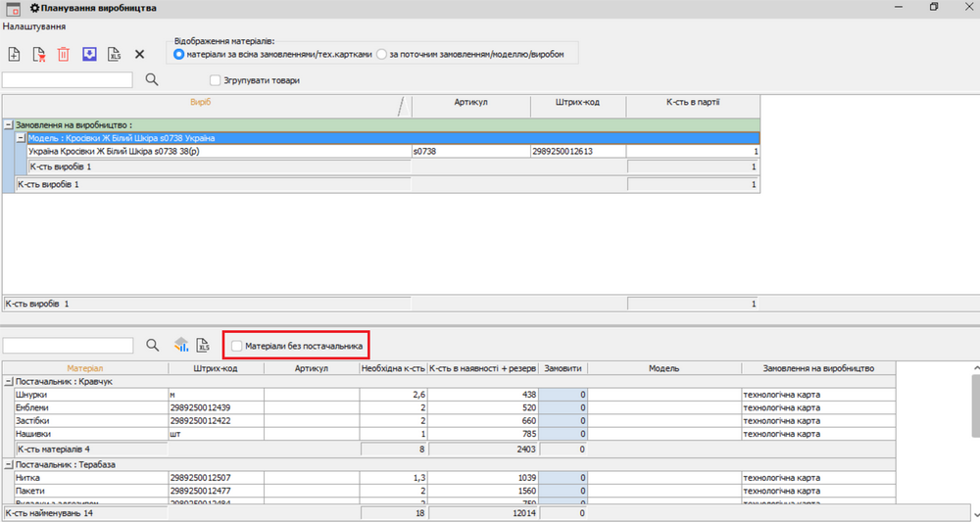Click the materials search input field
The image size is (980, 522).
pos(68,346)
